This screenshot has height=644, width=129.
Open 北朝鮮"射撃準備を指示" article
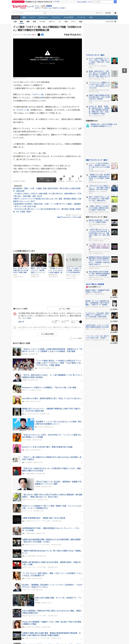[44, 518]
